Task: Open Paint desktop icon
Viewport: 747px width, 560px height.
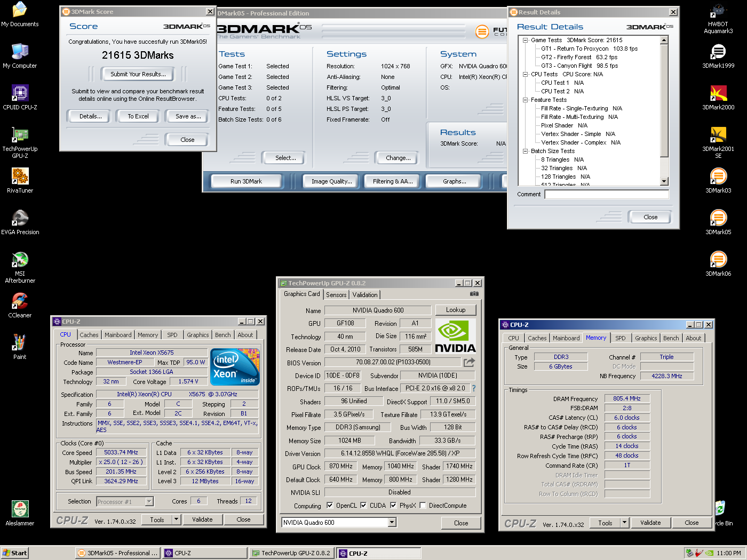Action: 20,347
